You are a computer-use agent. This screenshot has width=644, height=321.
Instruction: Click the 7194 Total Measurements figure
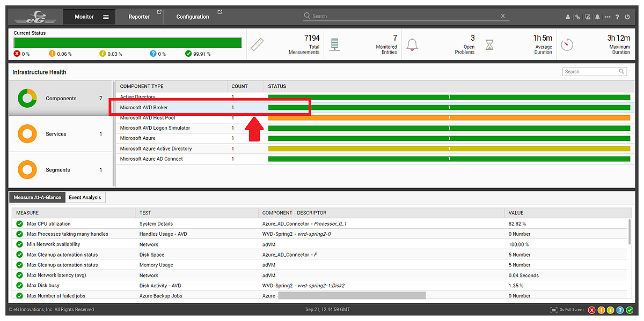(x=312, y=38)
